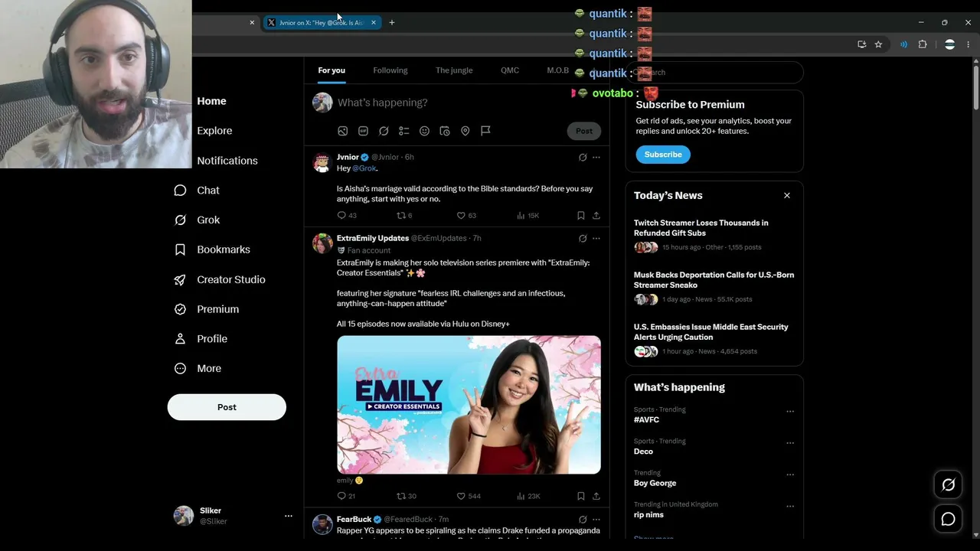Repost Jvnior's post about Aisha's marriage
This screenshot has height=551, width=980.
pyautogui.click(x=400, y=216)
